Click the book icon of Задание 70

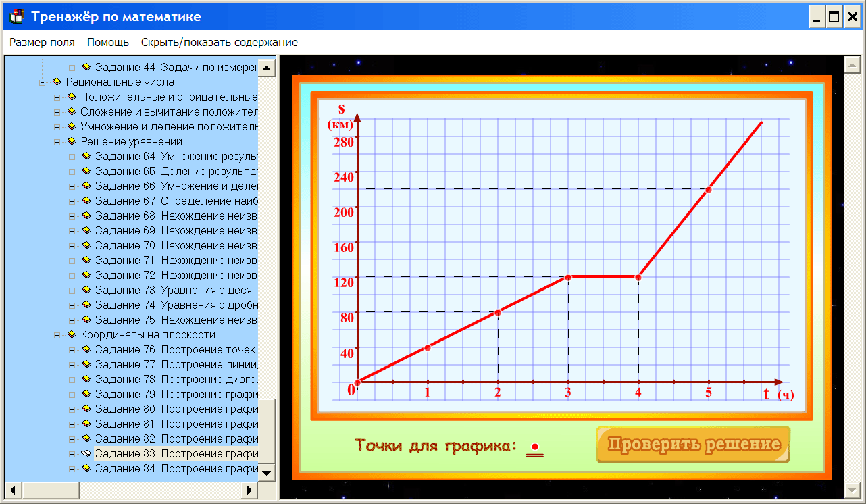[x=86, y=245]
